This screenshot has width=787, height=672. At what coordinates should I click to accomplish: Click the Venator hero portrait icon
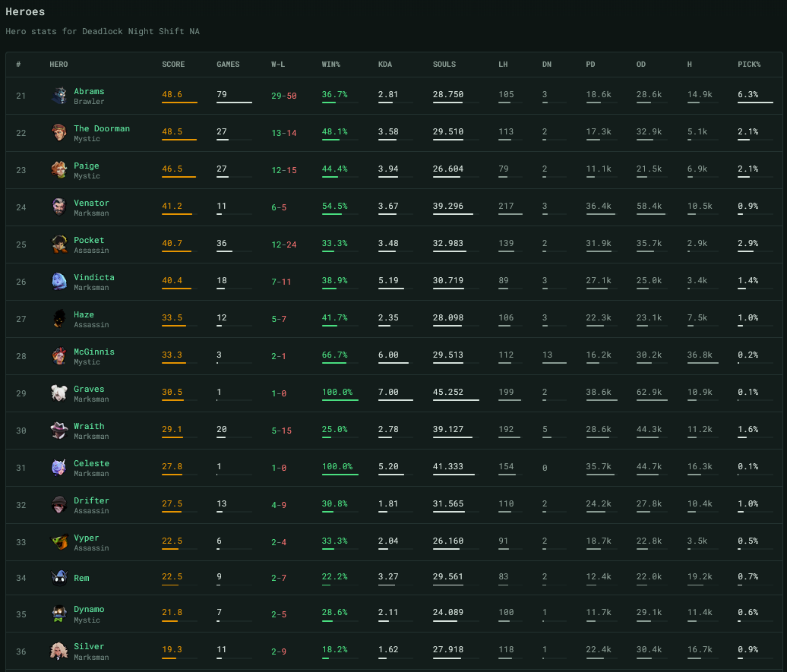pyautogui.click(x=59, y=207)
